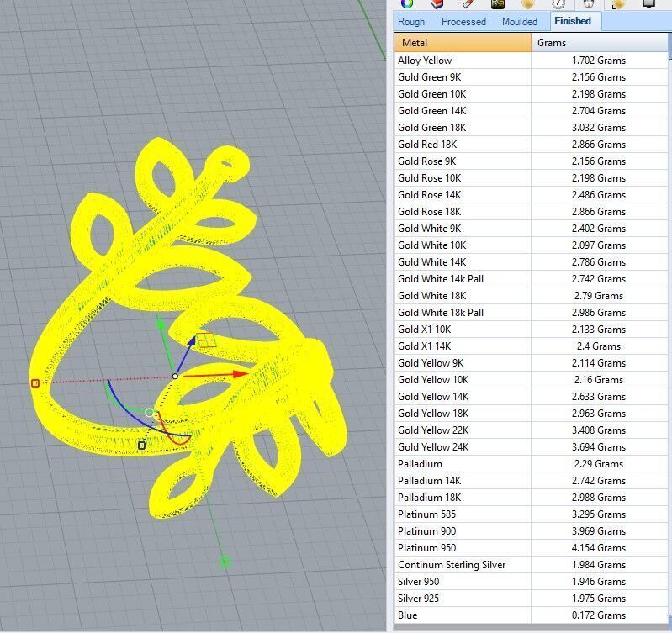The height and width of the screenshot is (633, 672).
Task: Select the Silver 925 row
Action: click(531, 599)
